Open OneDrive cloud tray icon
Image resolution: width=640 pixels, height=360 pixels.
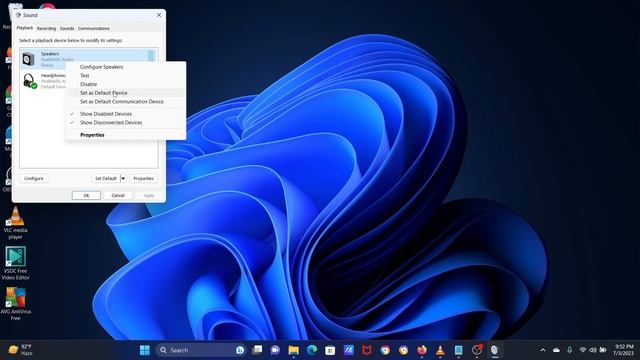(556, 350)
